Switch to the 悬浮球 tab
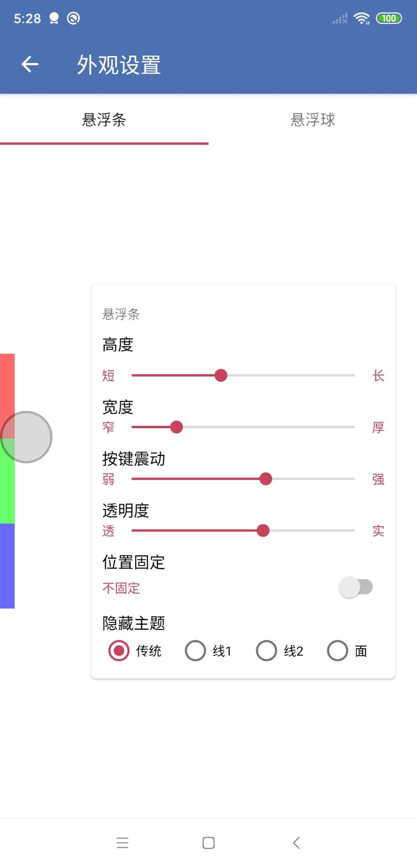The height and width of the screenshot is (868, 417). [x=312, y=120]
